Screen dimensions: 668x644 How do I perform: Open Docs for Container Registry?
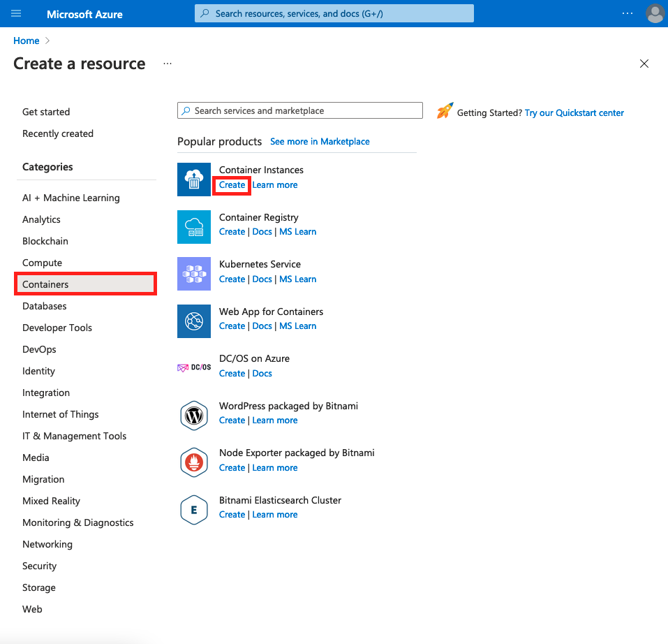(x=262, y=232)
